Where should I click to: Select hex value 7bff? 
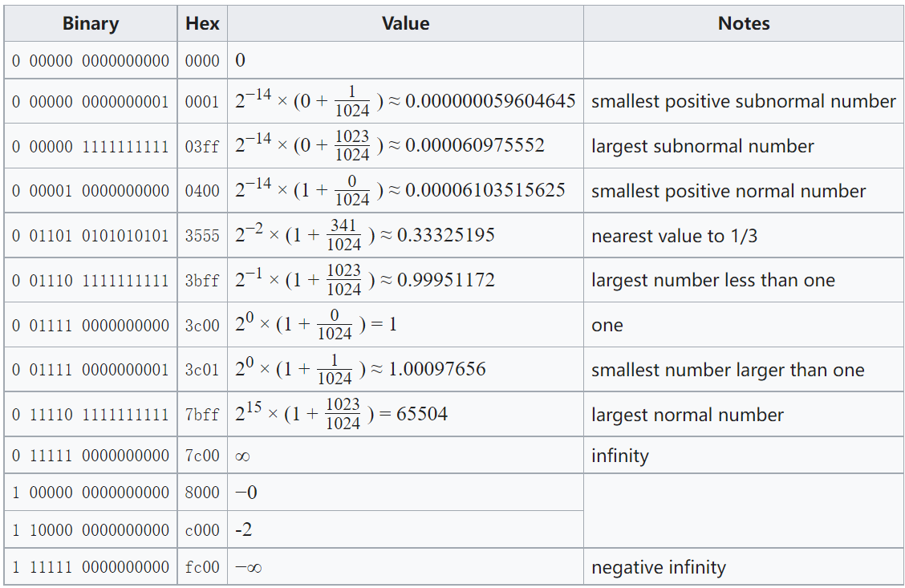click(202, 415)
